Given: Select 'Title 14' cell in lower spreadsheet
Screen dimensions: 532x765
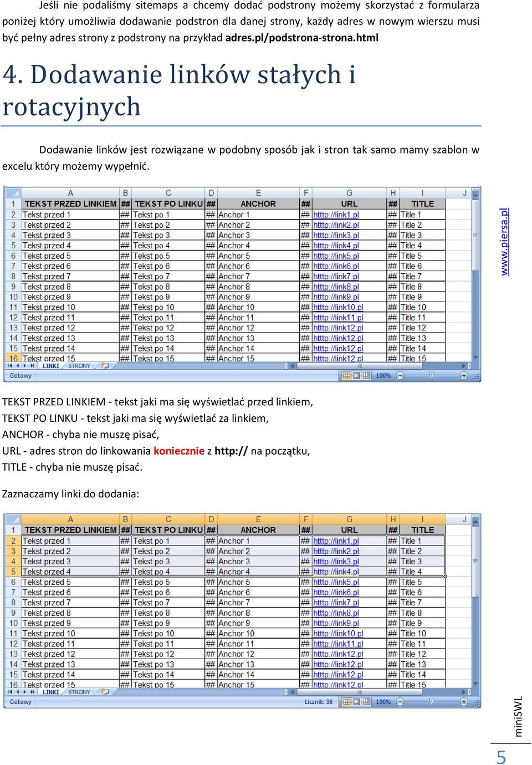Looking at the screenshot, I should click(x=422, y=675).
